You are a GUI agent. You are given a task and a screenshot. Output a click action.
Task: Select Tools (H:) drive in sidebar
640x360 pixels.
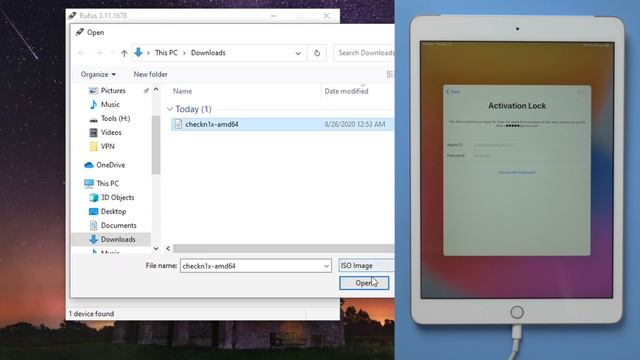[x=116, y=118]
